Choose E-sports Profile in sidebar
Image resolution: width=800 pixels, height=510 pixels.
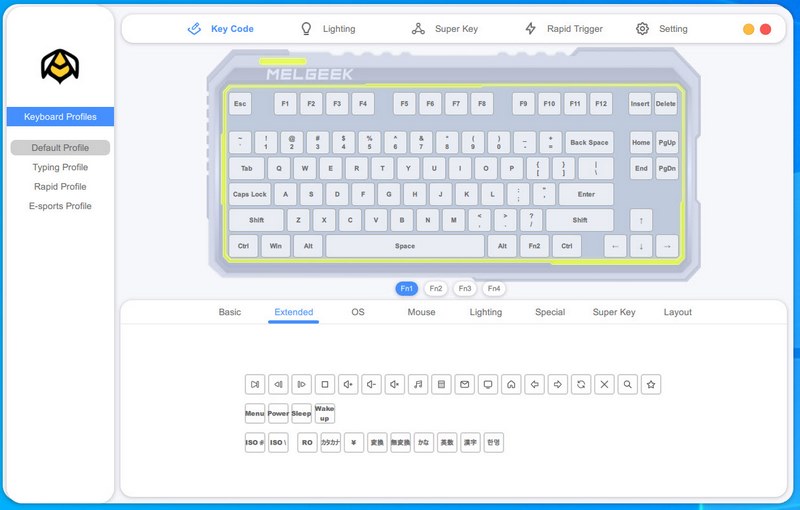60,206
